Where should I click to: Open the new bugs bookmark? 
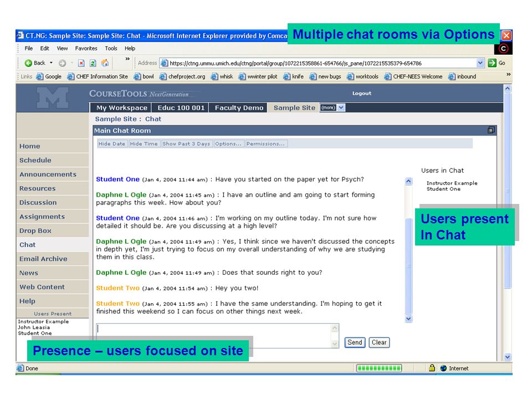click(x=325, y=76)
